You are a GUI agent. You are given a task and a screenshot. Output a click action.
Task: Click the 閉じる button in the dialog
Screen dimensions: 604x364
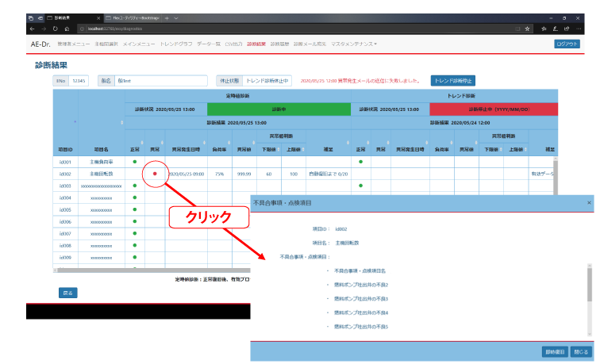click(x=581, y=350)
